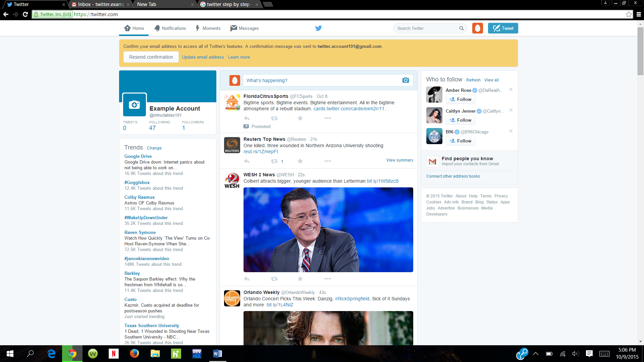Favorite the Reuters Top News tweet

pos(300,161)
